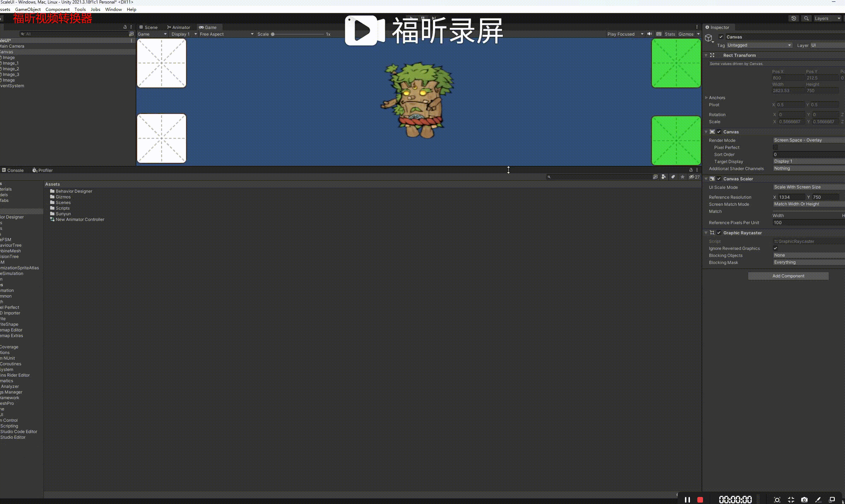Open the GameObject menu
This screenshot has height=504, width=845.
[x=28, y=10]
